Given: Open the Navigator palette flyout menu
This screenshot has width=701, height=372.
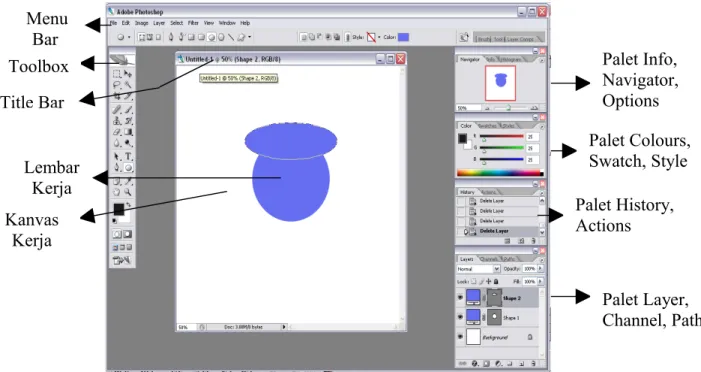Looking at the screenshot, I should click(541, 60).
